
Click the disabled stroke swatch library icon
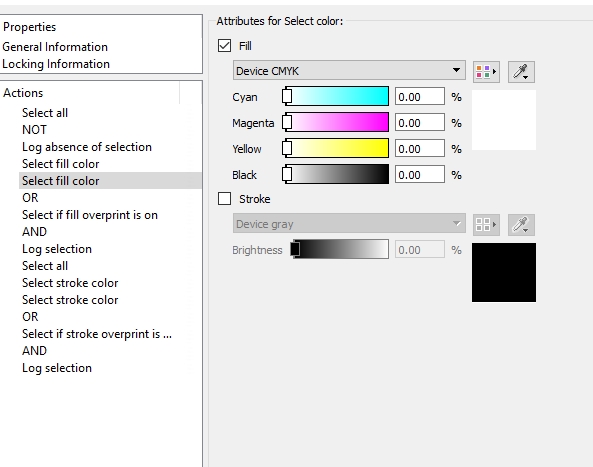(486, 225)
